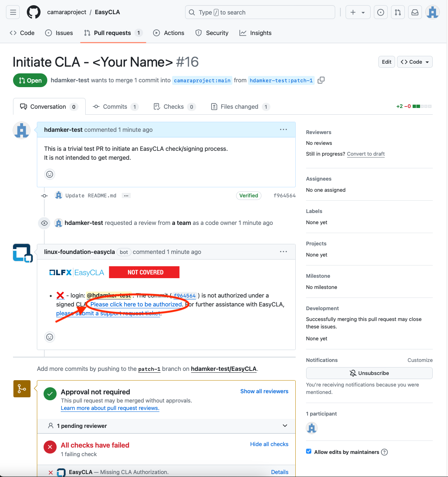Viewport: 448px width, 477px height.
Task: Click Convert to draft link
Action: click(366, 154)
